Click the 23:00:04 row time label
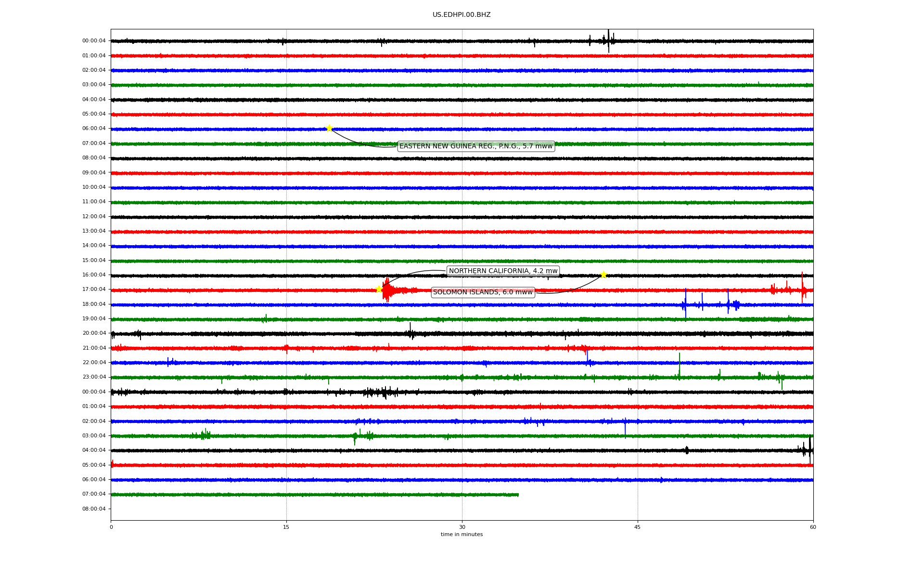Image resolution: width=924 pixels, height=578 pixels. (x=94, y=377)
